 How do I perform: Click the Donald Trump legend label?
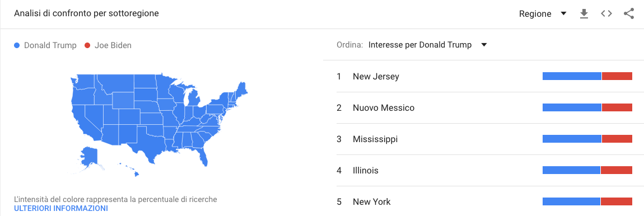(x=50, y=45)
